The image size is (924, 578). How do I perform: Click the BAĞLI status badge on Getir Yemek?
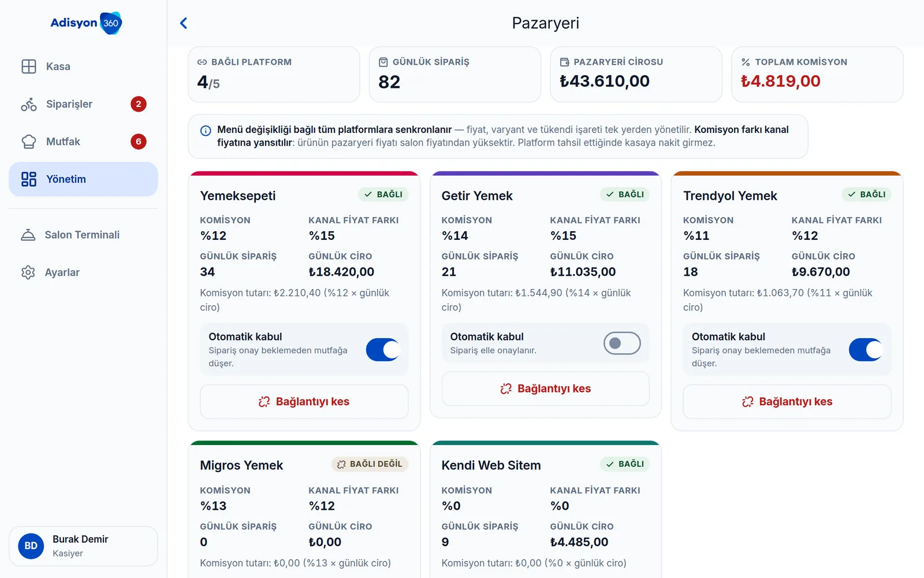pyautogui.click(x=625, y=195)
